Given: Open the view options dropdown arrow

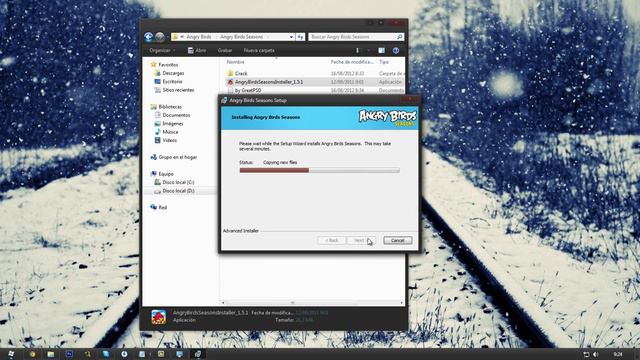Looking at the screenshot, I should click(x=368, y=51).
